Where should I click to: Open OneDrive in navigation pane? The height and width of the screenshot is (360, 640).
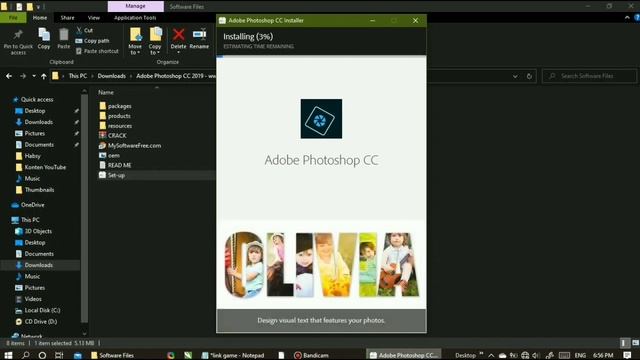[32, 205]
